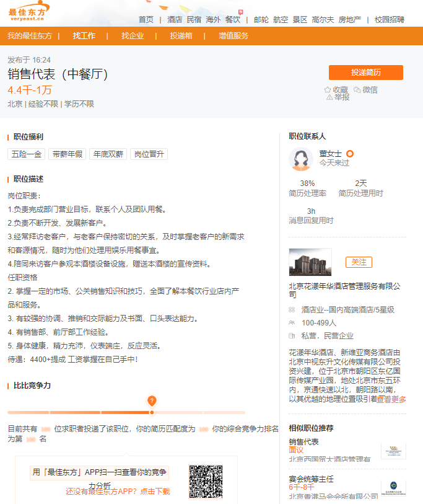Click the 举报 report icon
This screenshot has width=423, height=504.
click(329, 97)
